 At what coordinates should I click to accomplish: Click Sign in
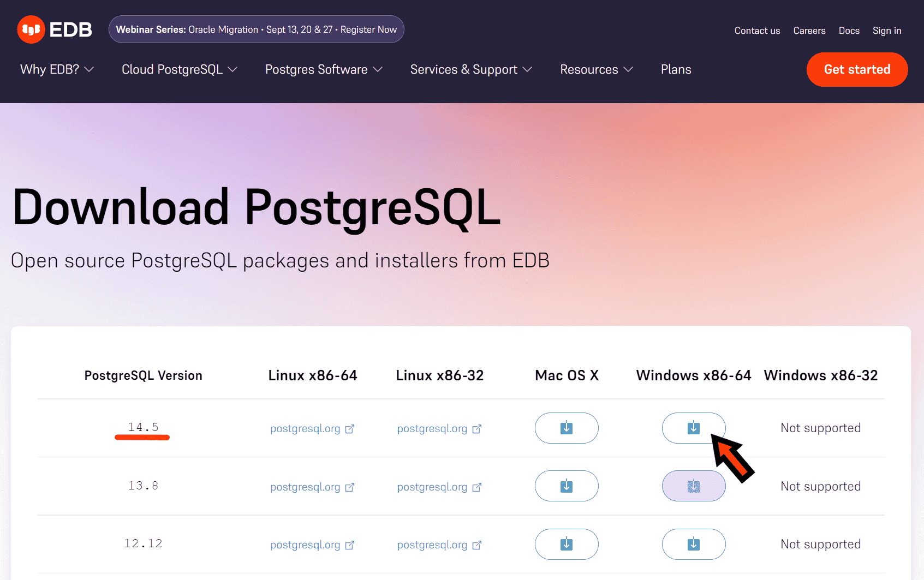887,31
